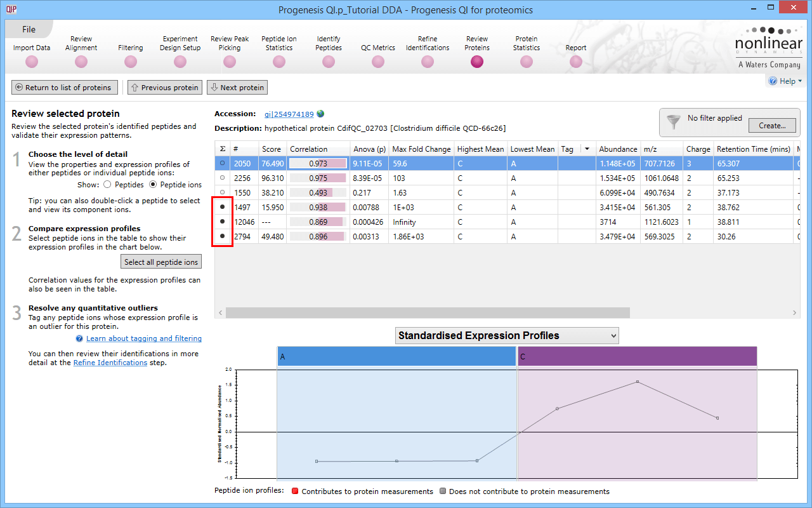This screenshot has width=812, height=508.
Task: Click the Sigma column header icon
Action: (223, 149)
